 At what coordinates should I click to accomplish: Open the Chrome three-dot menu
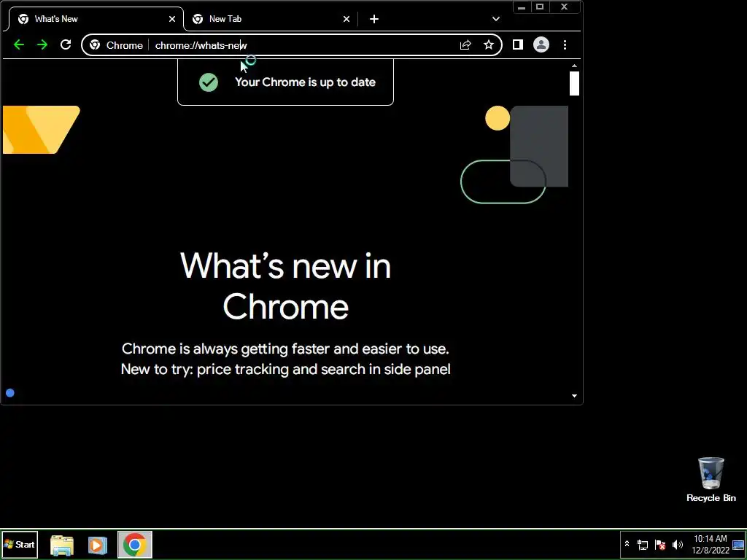click(565, 44)
